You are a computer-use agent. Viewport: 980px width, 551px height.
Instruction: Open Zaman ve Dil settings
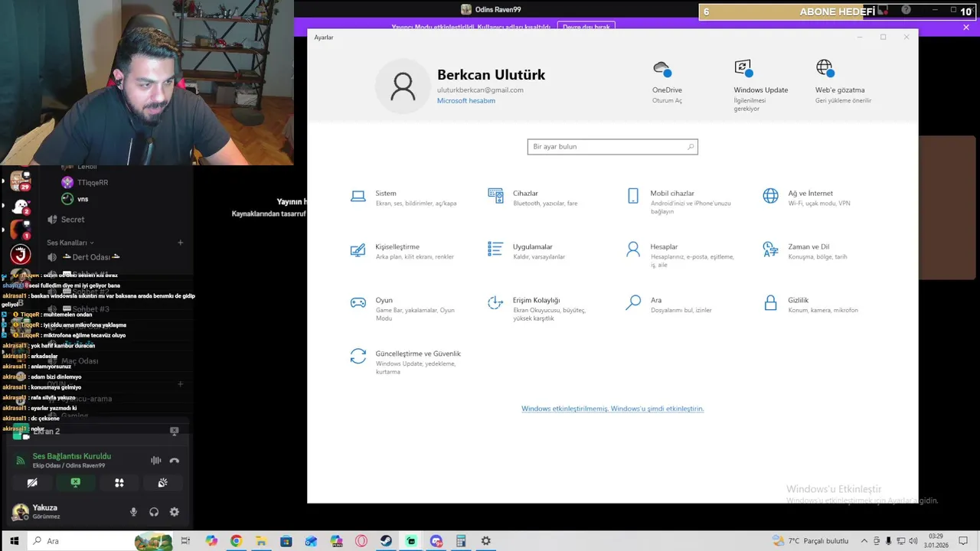pyautogui.click(x=805, y=251)
